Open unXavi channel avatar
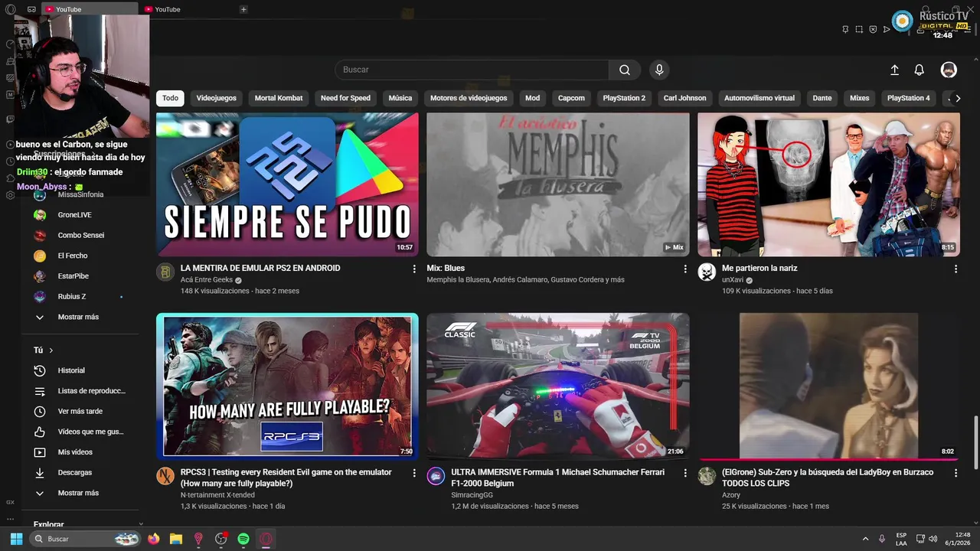The height and width of the screenshot is (551, 980). 707,272
